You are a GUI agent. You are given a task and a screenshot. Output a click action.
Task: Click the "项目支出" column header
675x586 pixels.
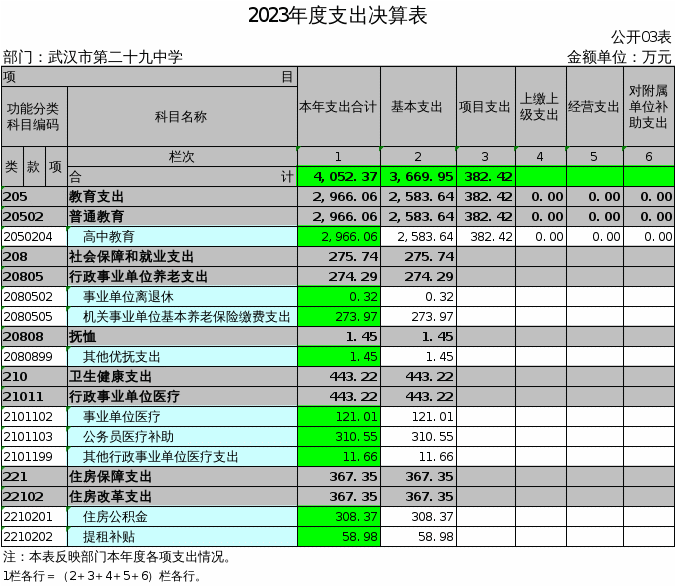point(485,107)
